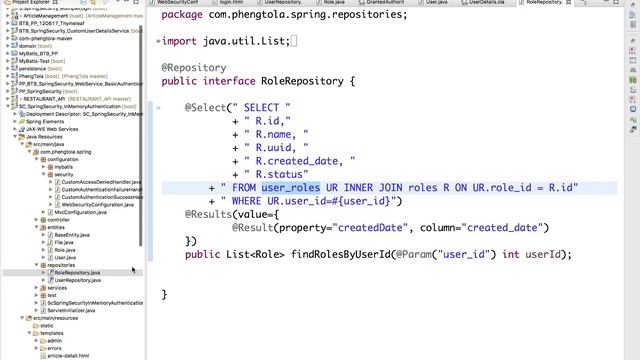Minimize the Project Explorer view
The height and width of the screenshot is (360, 640).
point(126,2)
